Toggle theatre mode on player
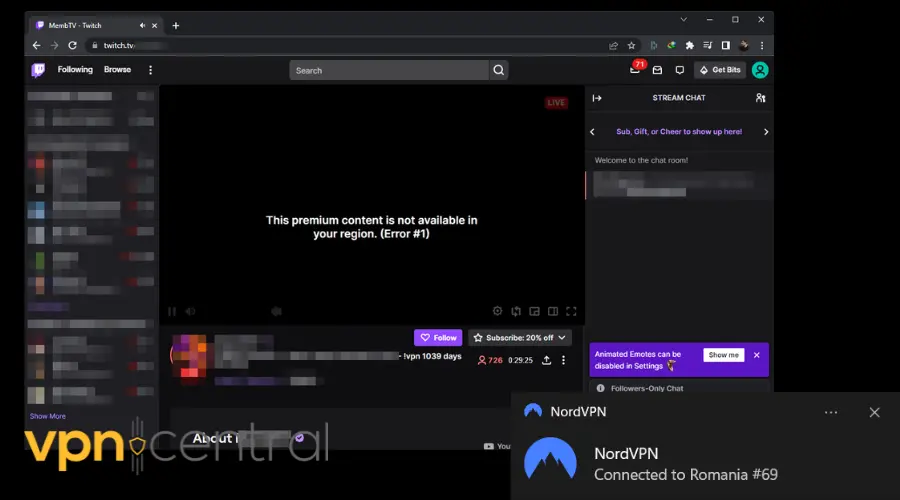 tap(553, 311)
